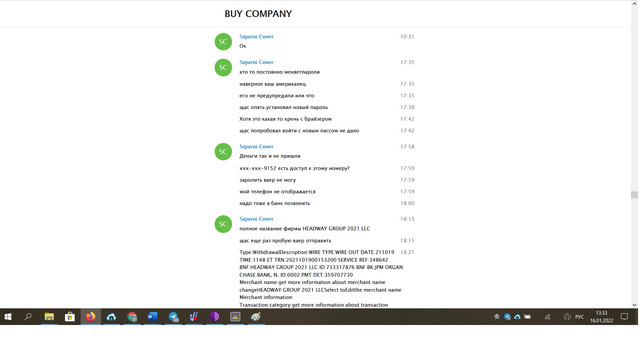Click the cloud app tray icon

pos(517,317)
